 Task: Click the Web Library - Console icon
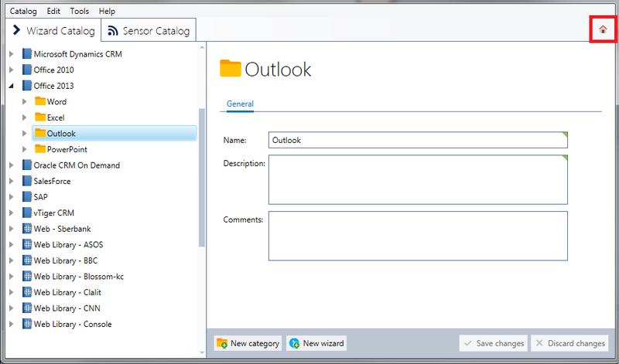pos(27,324)
